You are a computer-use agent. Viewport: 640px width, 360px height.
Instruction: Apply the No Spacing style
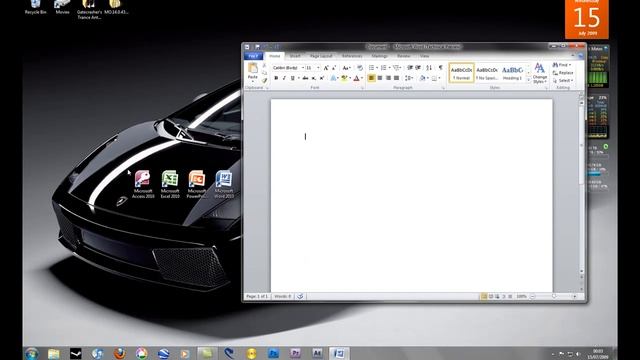click(x=487, y=73)
